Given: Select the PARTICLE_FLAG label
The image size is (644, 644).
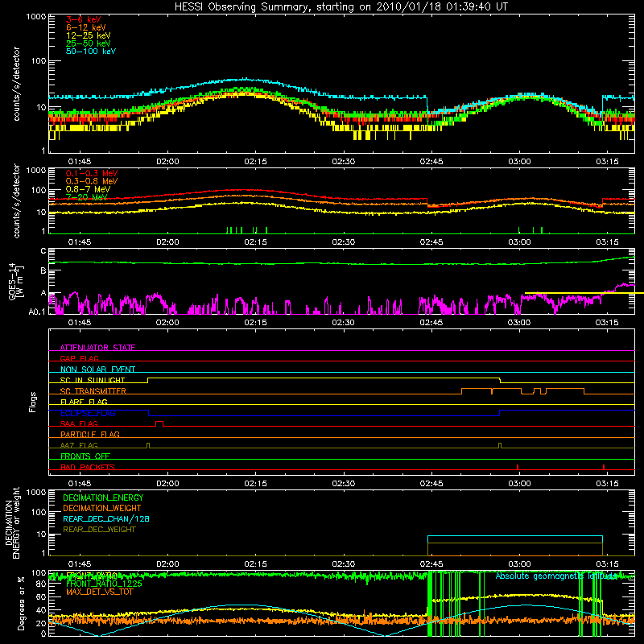Looking at the screenshot, I should (x=90, y=434).
